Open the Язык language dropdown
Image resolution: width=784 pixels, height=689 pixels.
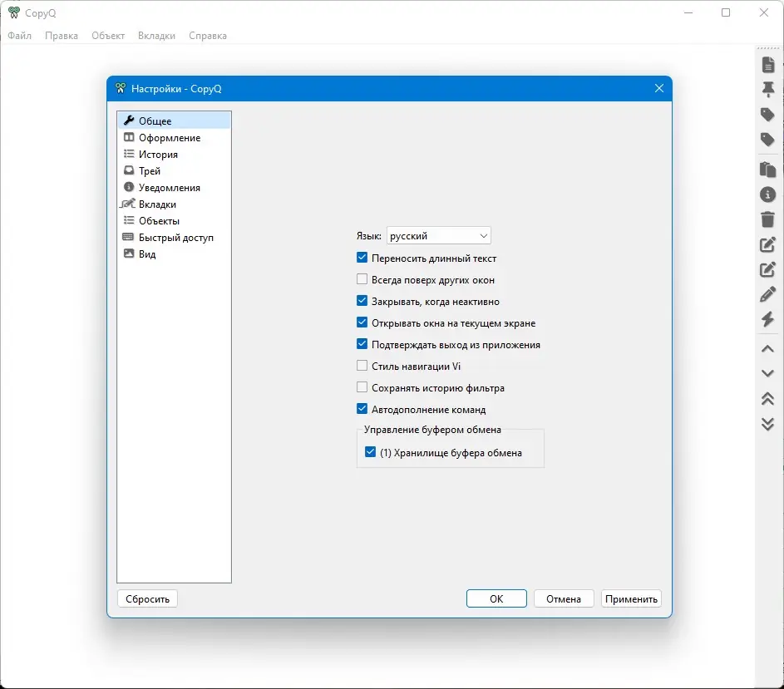click(438, 235)
